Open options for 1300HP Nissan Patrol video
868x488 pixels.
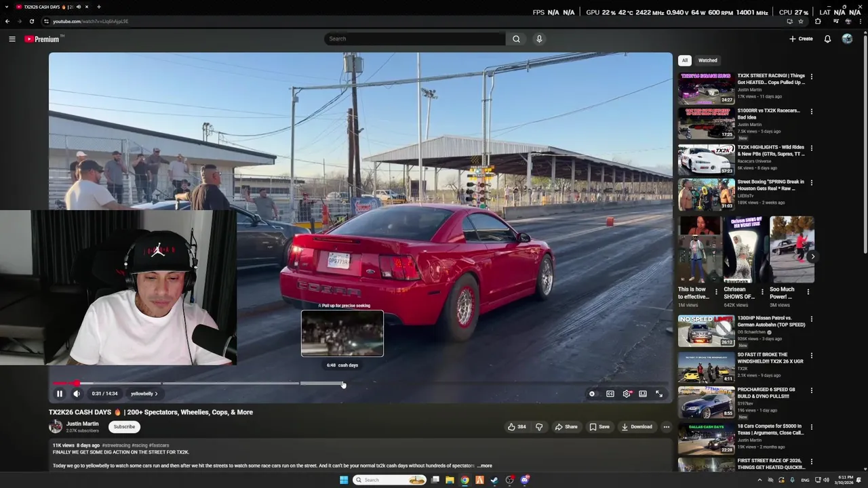pyautogui.click(x=811, y=319)
